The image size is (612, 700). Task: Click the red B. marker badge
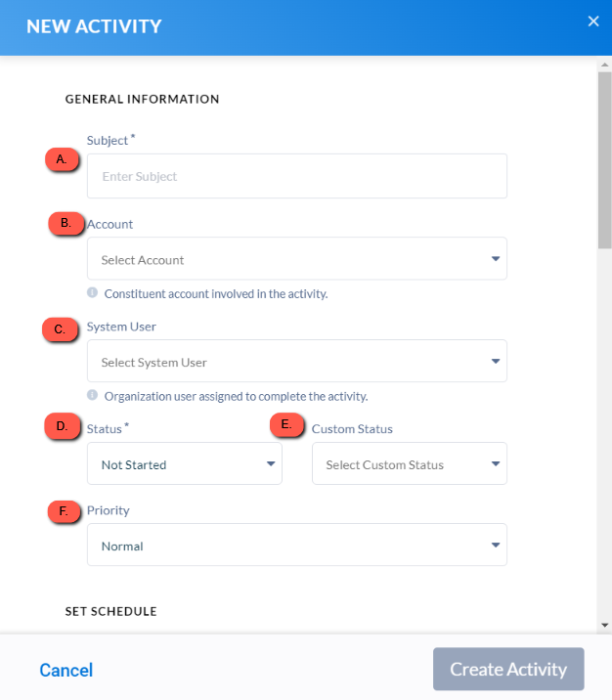[x=66, y=223]
